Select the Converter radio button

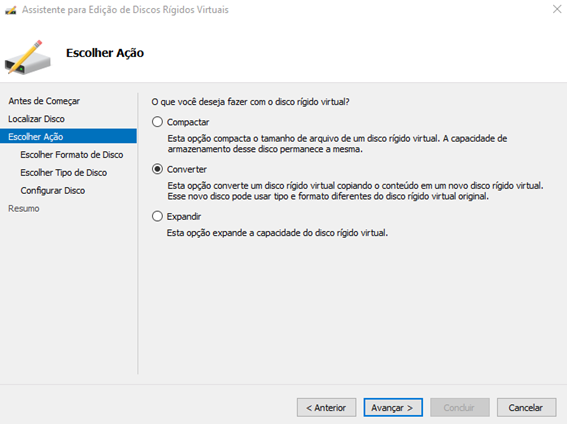pyautogui.click(x=157, y=169)
